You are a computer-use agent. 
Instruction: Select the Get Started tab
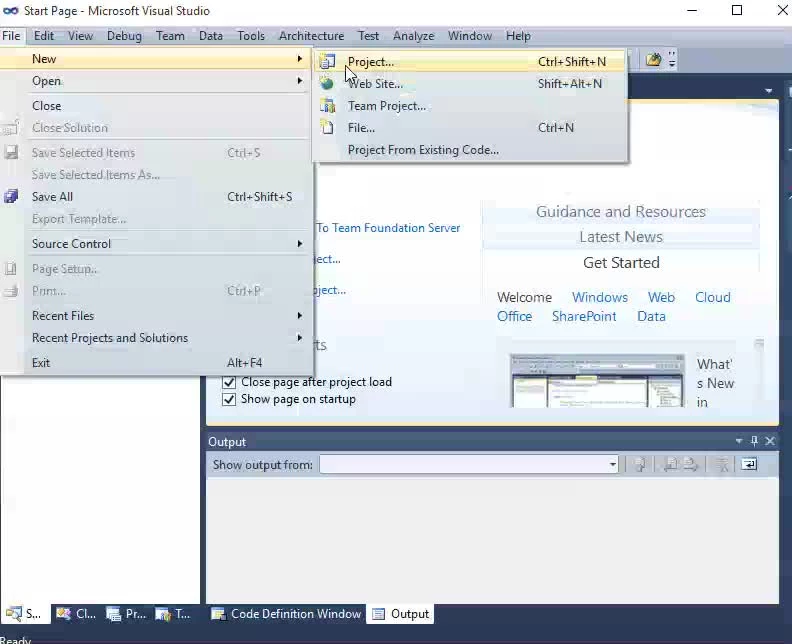coord(621,263)
